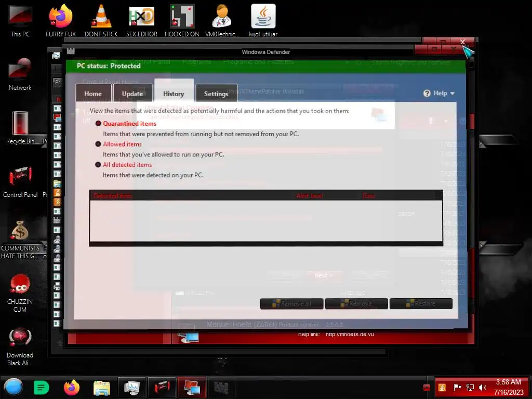
Task: Open the Settings tab in Windows Defender
Action: (x=216, y=94)
